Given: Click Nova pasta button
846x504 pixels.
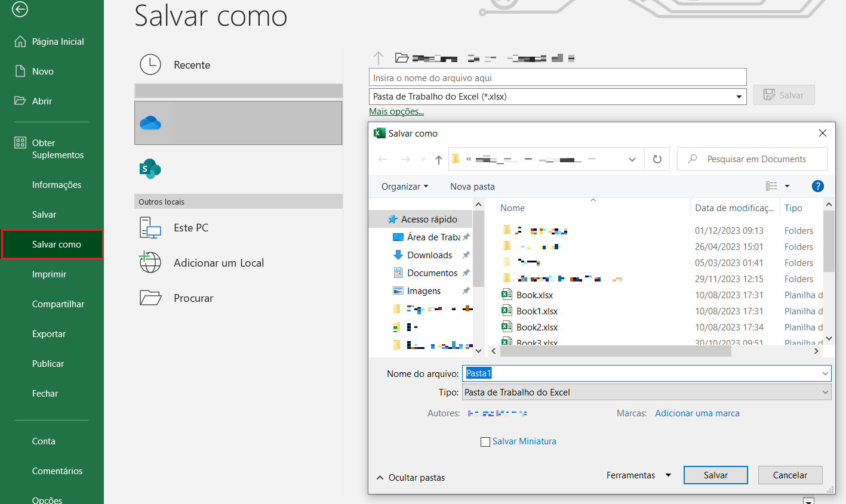Looking at the screenshot, I should click(x=472, y=187).
